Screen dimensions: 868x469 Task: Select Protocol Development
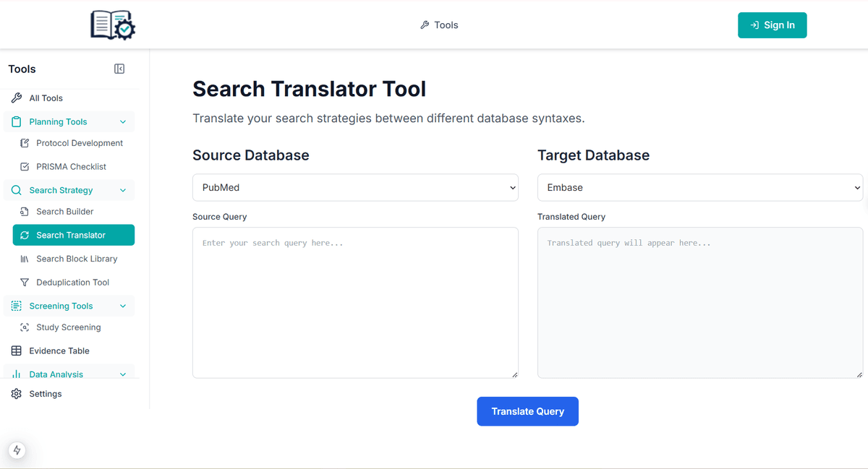coord(79,142)
